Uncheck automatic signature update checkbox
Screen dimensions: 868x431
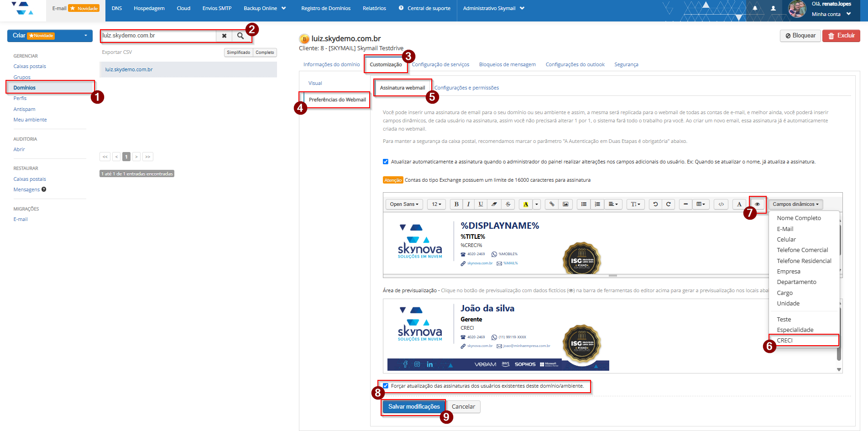point(386,162)
